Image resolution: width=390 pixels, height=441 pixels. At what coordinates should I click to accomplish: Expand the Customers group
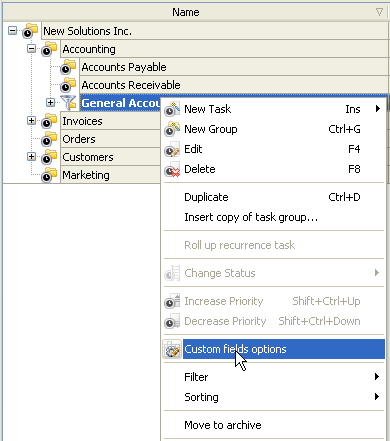(x=31, y=156)
